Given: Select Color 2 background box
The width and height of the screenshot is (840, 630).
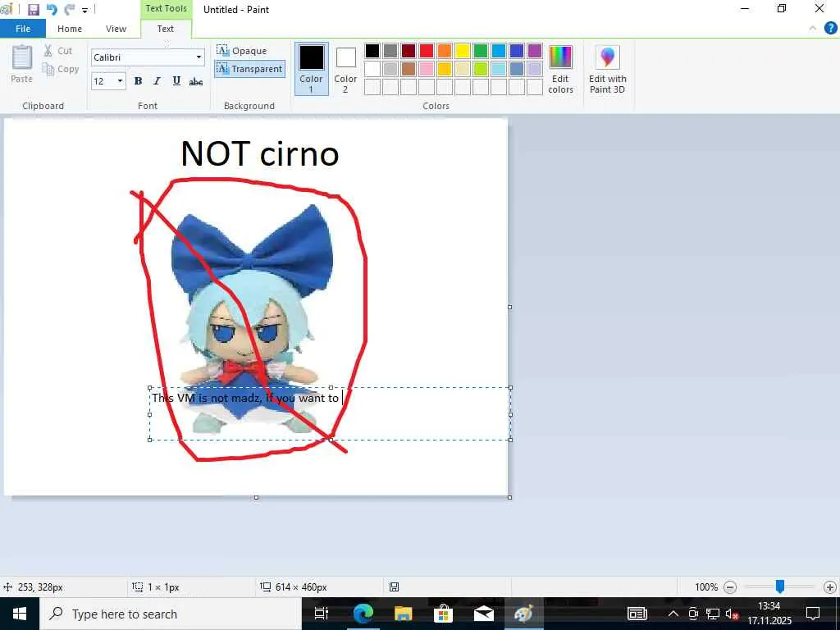Looking at the screenshot, I should pyautogui.click(x=345, y=69).
